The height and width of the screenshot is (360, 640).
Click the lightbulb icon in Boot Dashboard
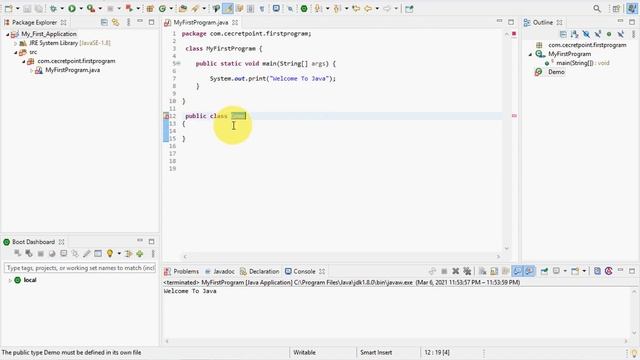[109, 253]
